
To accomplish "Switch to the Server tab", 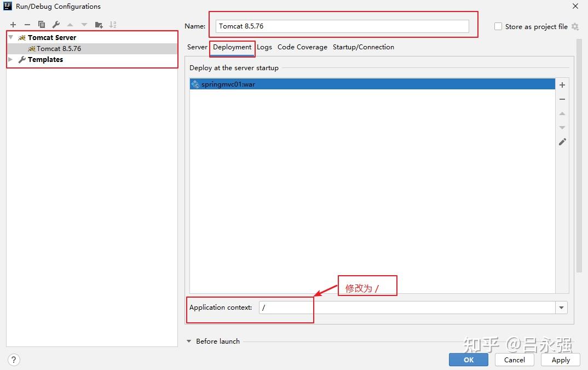I will (197, 47).
